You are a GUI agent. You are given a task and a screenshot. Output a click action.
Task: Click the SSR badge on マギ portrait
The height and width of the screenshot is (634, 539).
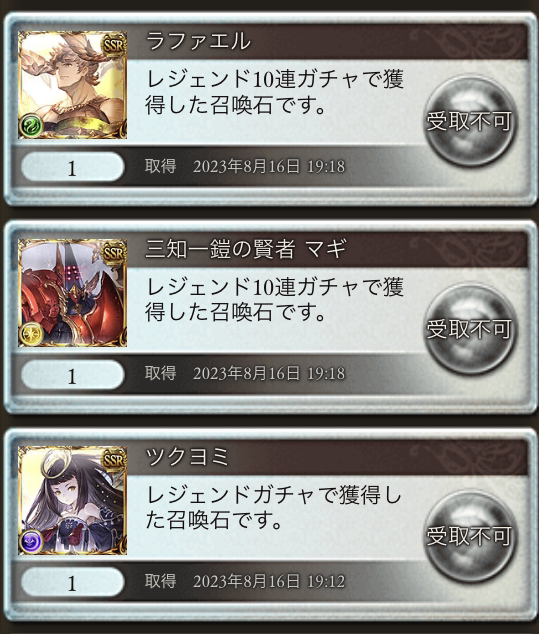(x=113, y=253)
